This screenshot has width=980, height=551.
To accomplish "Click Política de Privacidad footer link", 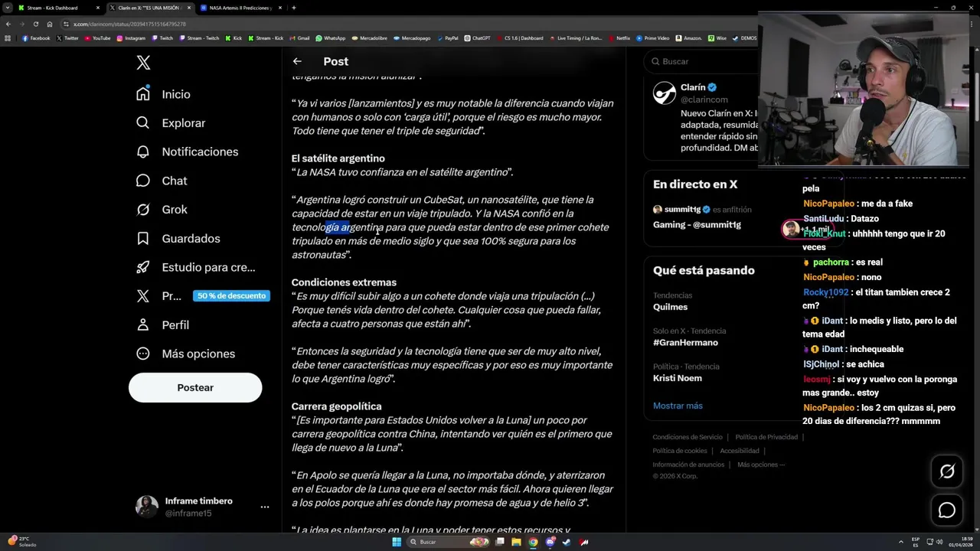I will click(x=766, y=437).
